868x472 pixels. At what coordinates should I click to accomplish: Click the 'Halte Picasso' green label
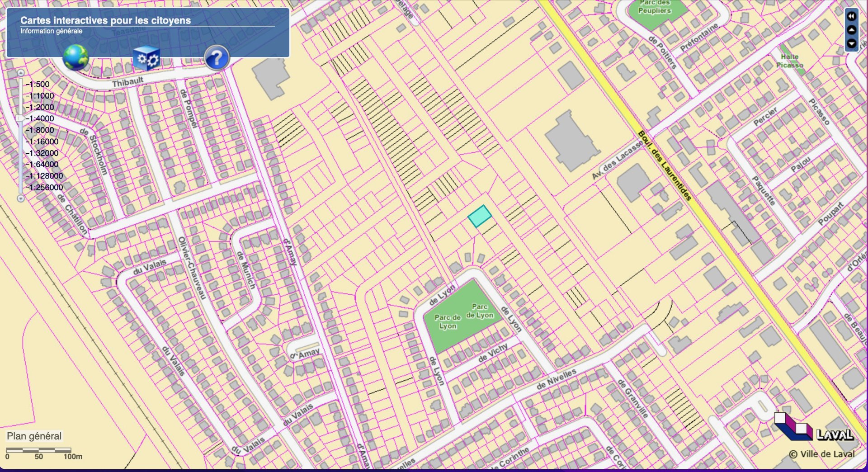[x=790, y=61]
